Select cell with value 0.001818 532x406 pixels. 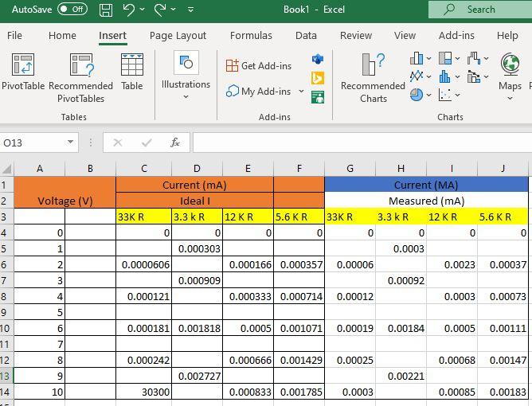(198, 328)
